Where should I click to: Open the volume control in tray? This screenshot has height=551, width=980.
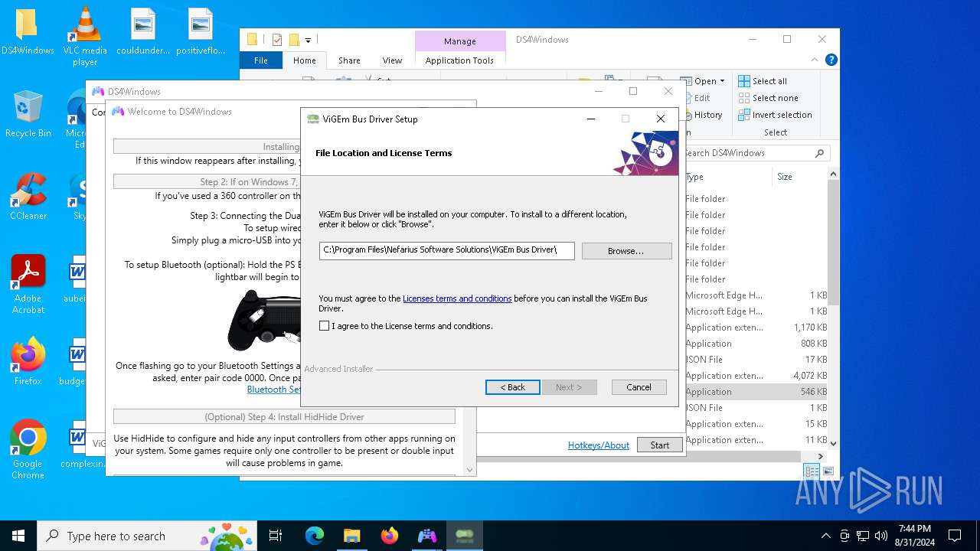880,536
